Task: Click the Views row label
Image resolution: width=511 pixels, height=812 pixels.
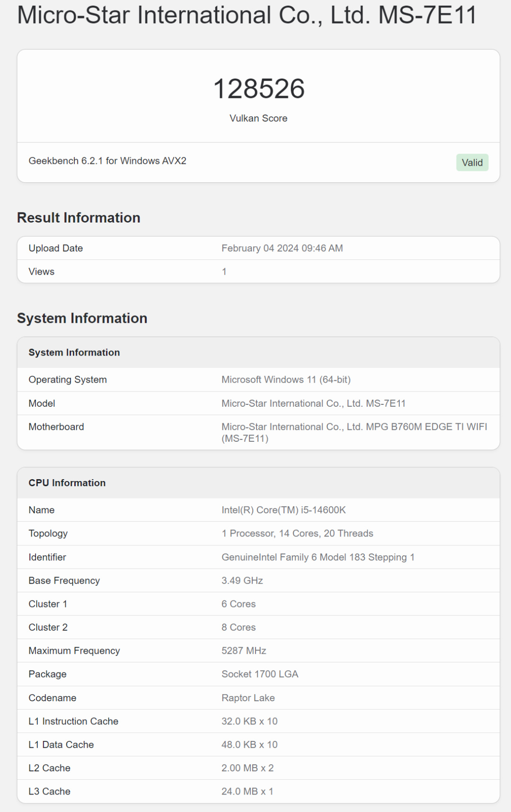Action: [42, 272]
